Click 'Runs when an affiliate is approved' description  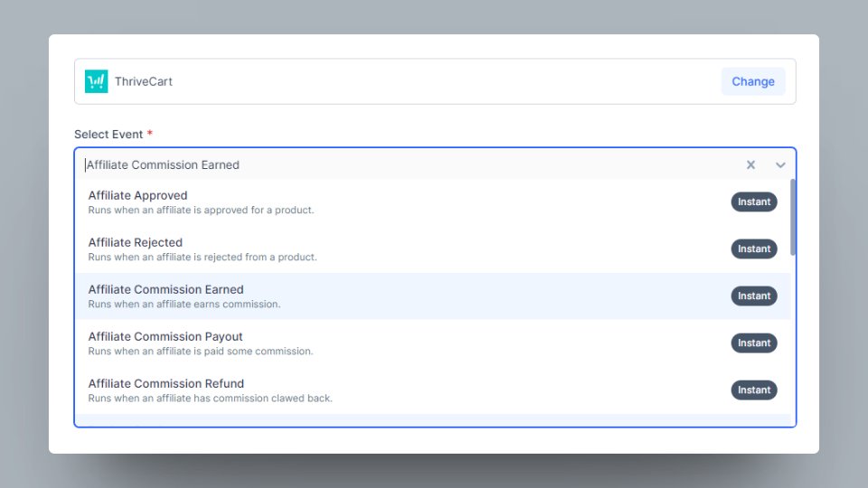tap(201, 211)
